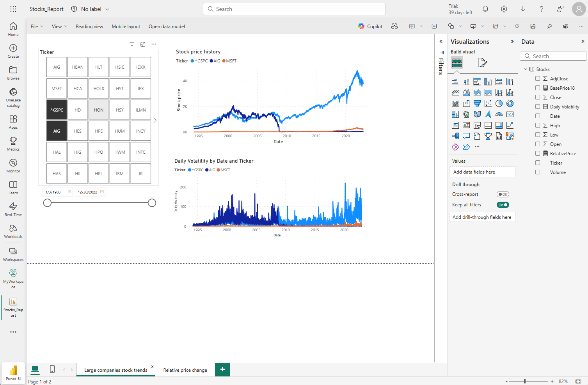Select the IBM ticker tile
Viewport: 588px width, 385px height.
pyautogui.click(x=120, y=174)
